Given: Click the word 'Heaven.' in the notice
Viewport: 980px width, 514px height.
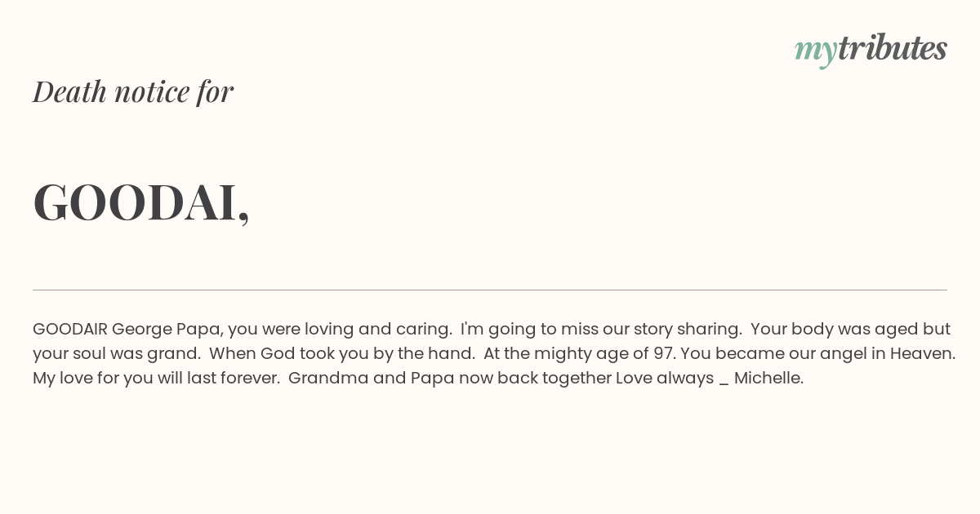Looking at the screenshot, I should tap(923, 354).
